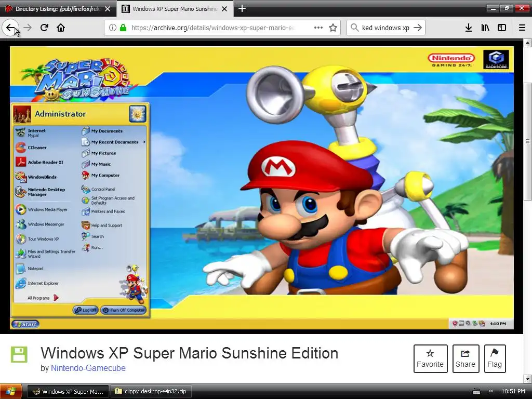Viewport: 532px width, 399px height.
Task: Click the green floppy disk software icon
Action: point(19,354)
